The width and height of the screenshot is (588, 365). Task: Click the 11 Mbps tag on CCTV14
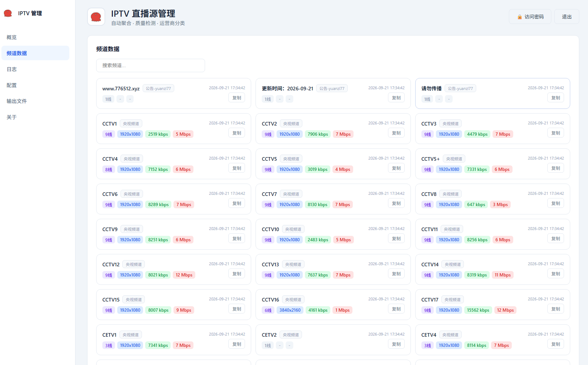[503, 275]
